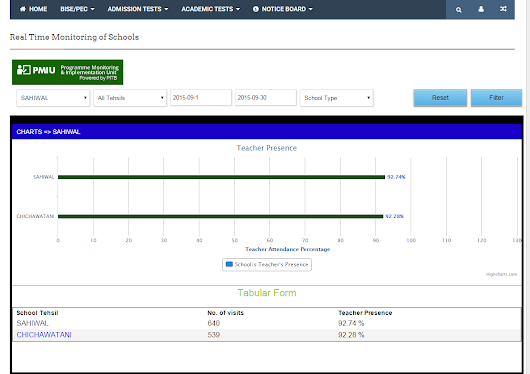Open the BISE/PEC menu

click(77, 9)
